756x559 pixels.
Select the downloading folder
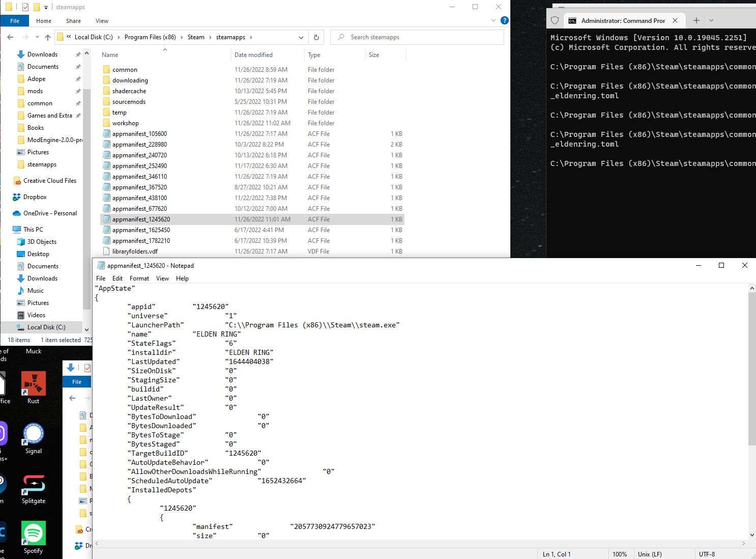click(130, 80)
